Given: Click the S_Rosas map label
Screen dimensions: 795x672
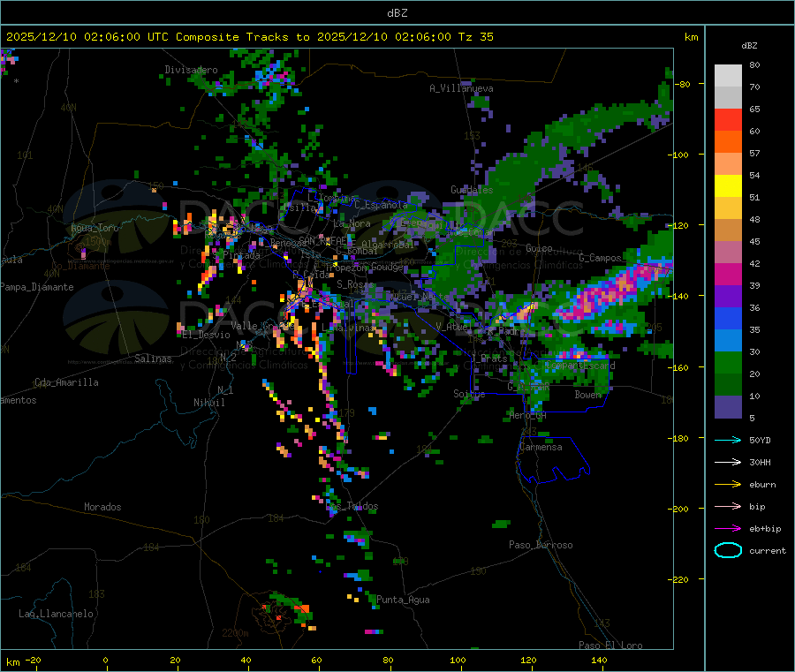Looking at the screenshot, I should point(355,284).
